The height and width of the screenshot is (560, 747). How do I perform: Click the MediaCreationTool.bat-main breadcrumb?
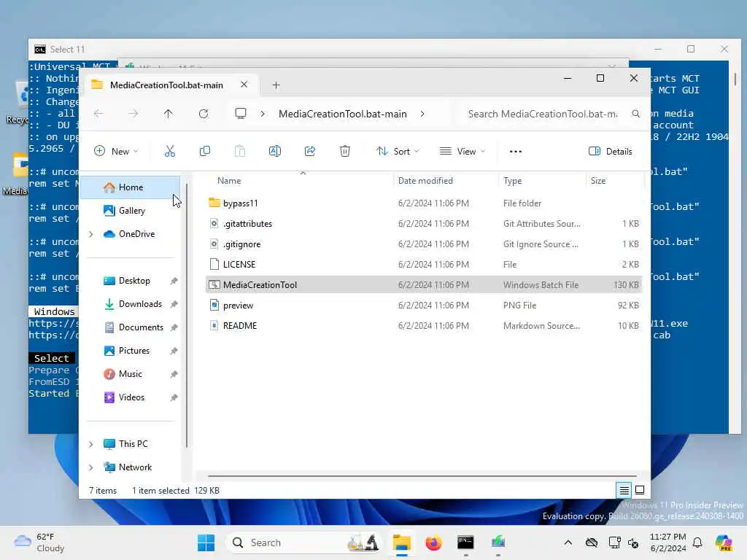343,114
